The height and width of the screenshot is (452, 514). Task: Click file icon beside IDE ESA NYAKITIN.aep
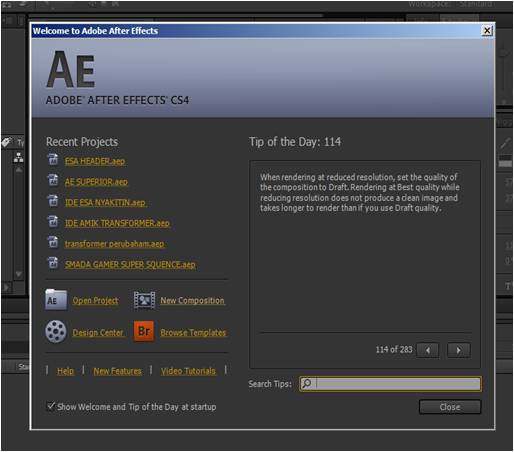pyautogui.click(x=53, y=201)
